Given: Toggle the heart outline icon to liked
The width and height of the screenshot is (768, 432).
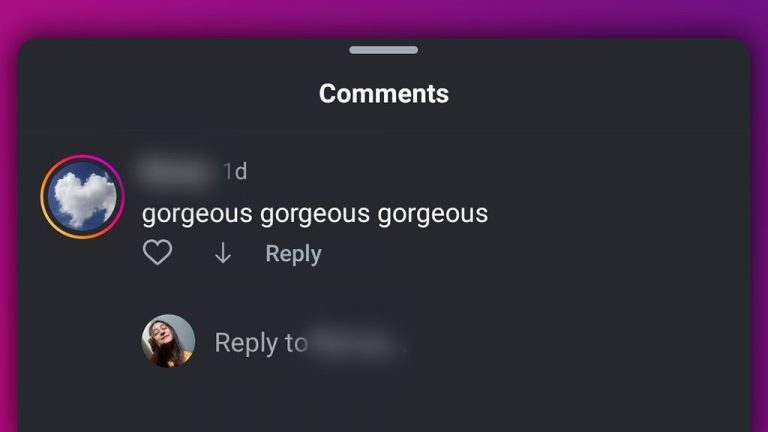Looking at the screenshot, I should click(157, 252).
